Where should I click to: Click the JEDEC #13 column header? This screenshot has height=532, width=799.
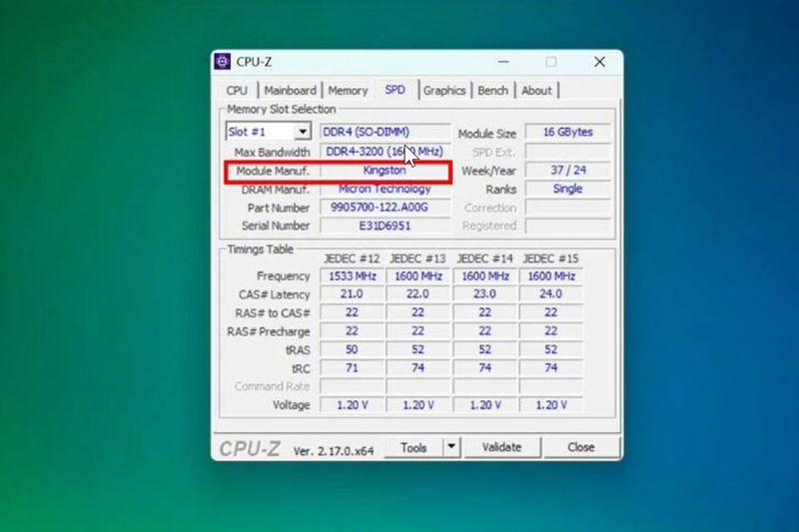[x=417, y=259]
